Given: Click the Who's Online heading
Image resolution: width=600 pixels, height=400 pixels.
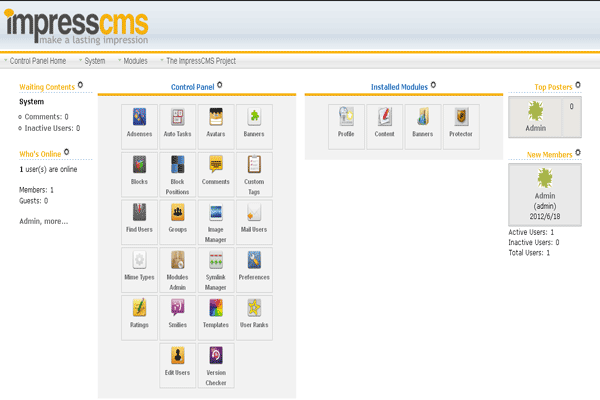Looking at the screenshot, I should [40, 154].
